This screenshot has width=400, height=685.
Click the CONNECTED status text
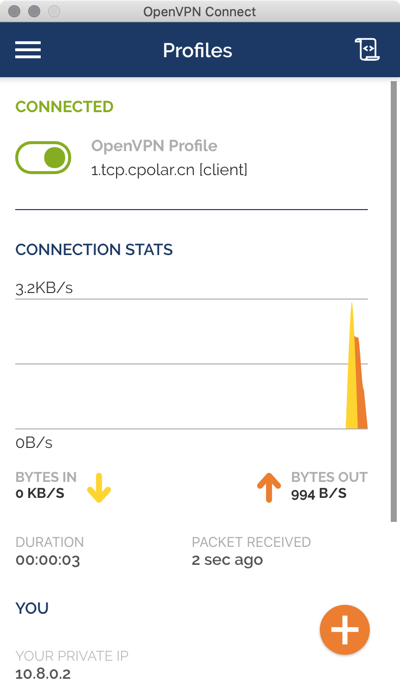(64, 107)
